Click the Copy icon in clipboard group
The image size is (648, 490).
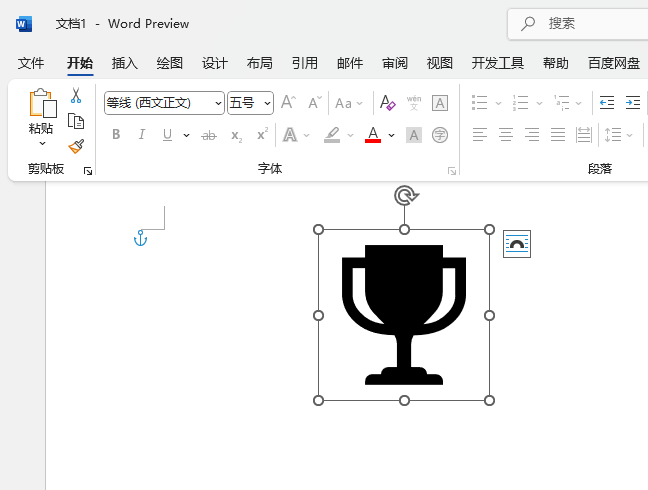tap(76, 121)
